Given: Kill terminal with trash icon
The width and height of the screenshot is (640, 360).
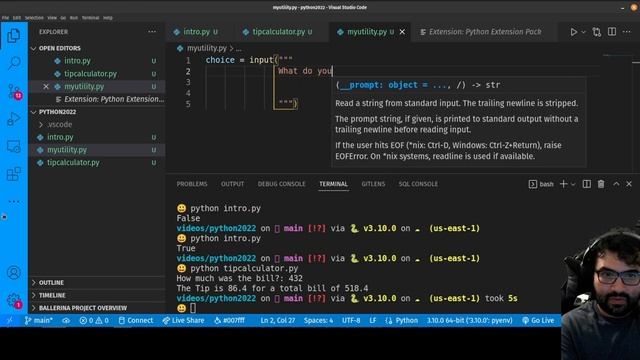Looking at the screenshot, I should click(x=601, y=184).
